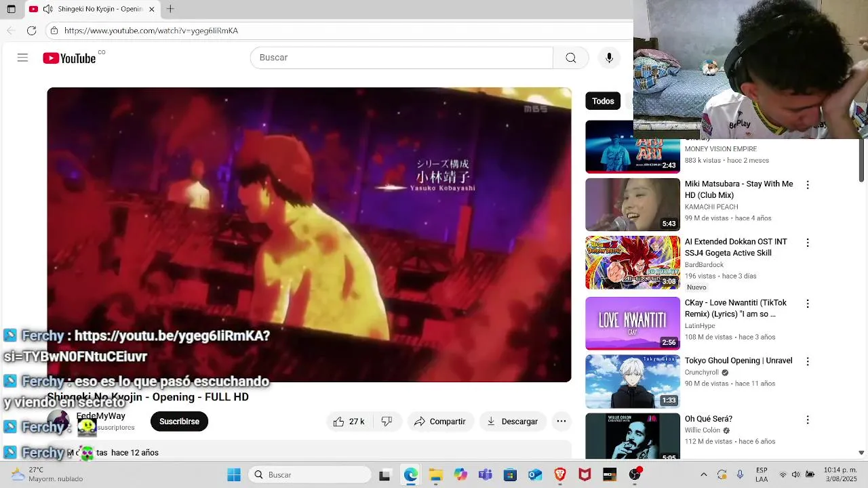Visit the LatinHype channel link
The image size is (868, 488).
click(x=700, y=326)
